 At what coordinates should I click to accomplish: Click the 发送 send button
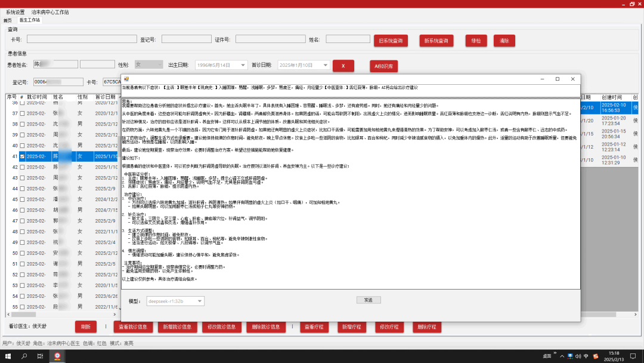(368, 300)
